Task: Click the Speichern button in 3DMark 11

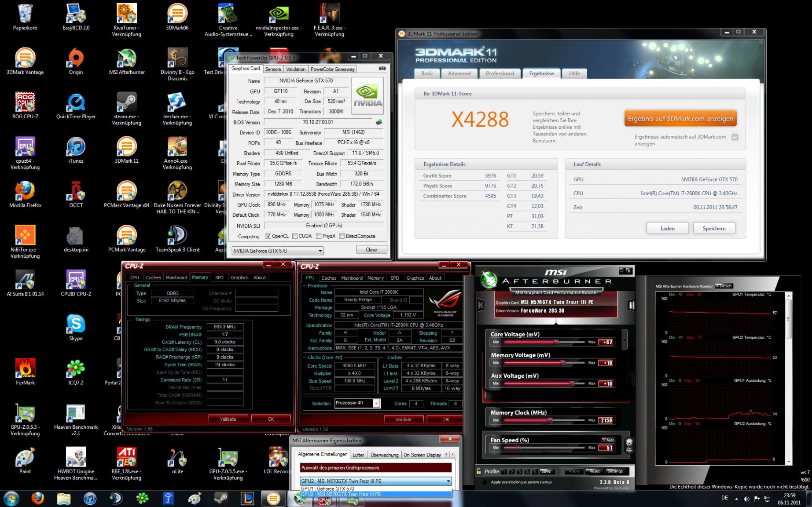Action: pos(714,228)
